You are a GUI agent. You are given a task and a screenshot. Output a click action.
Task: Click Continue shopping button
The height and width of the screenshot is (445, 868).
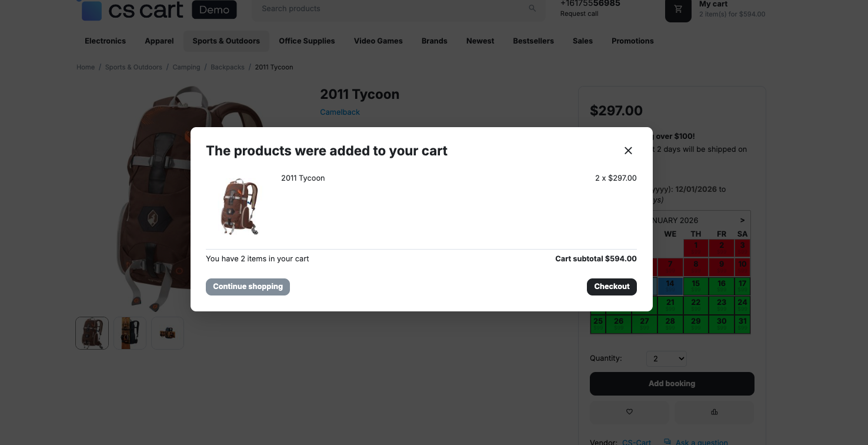pyautogui.click(x=248, y=287)
